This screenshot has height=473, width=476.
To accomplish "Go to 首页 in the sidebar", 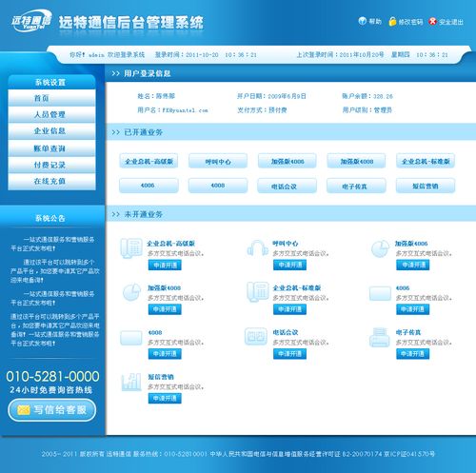I will 51,98.
